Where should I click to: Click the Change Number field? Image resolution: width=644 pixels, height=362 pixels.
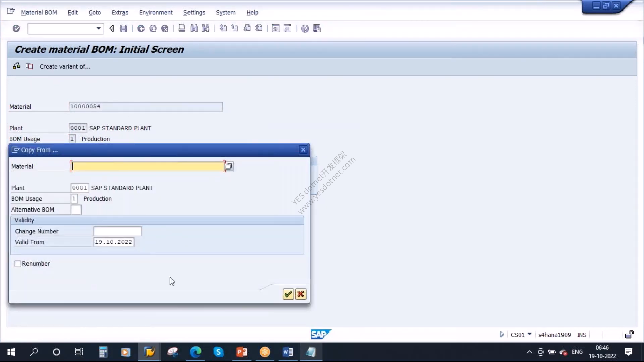coord(117,231)
